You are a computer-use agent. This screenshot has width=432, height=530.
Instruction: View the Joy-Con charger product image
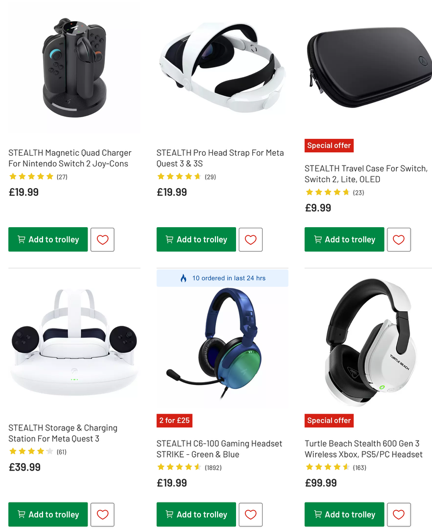(74, 68)
